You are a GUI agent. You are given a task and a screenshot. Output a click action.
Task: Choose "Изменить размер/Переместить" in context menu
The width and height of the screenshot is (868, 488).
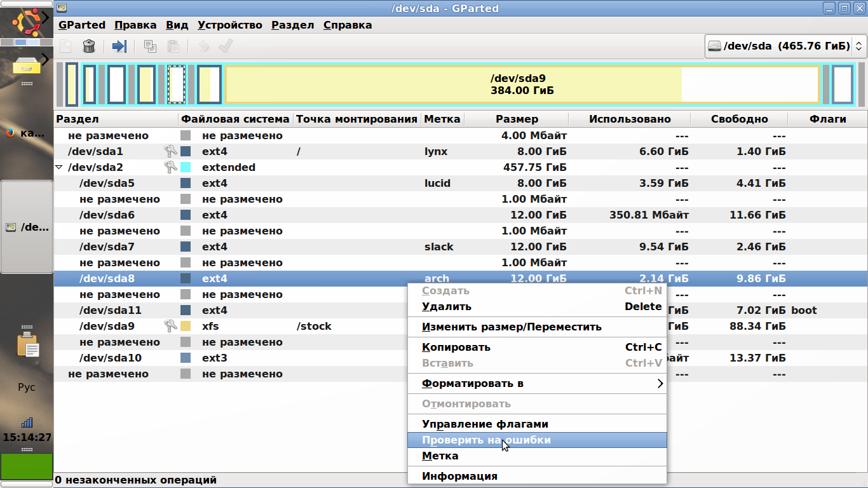[x=512, y=327]
